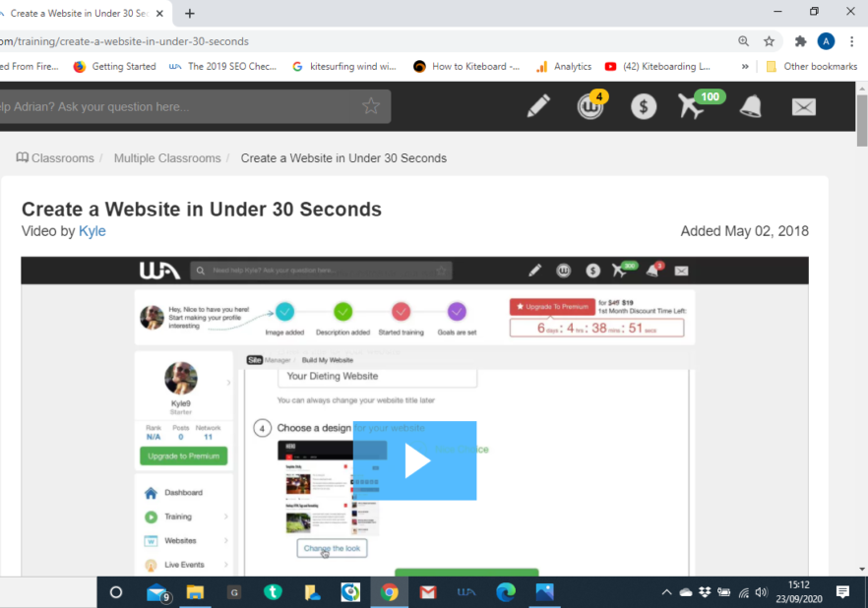Click the scrollbar up arrow
Image resolution: width=868 pixels, height=608 pixels.
[x=862, y=88]
